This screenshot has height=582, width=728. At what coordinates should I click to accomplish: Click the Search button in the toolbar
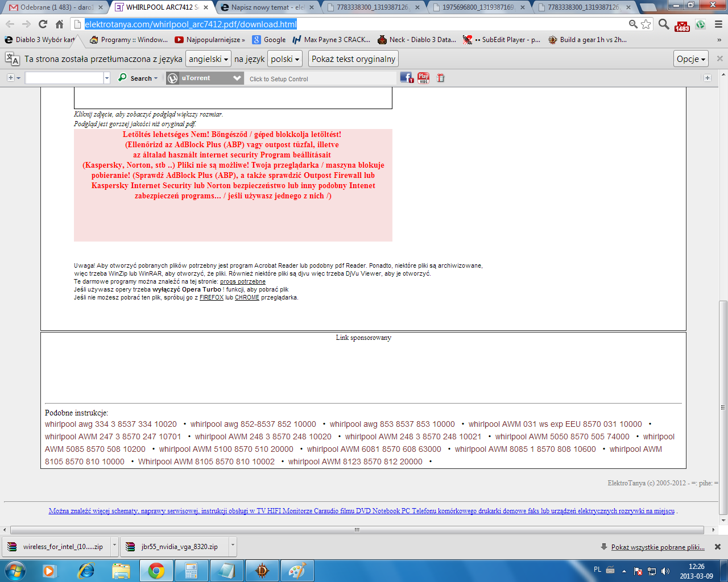click(x=137, y=78)
